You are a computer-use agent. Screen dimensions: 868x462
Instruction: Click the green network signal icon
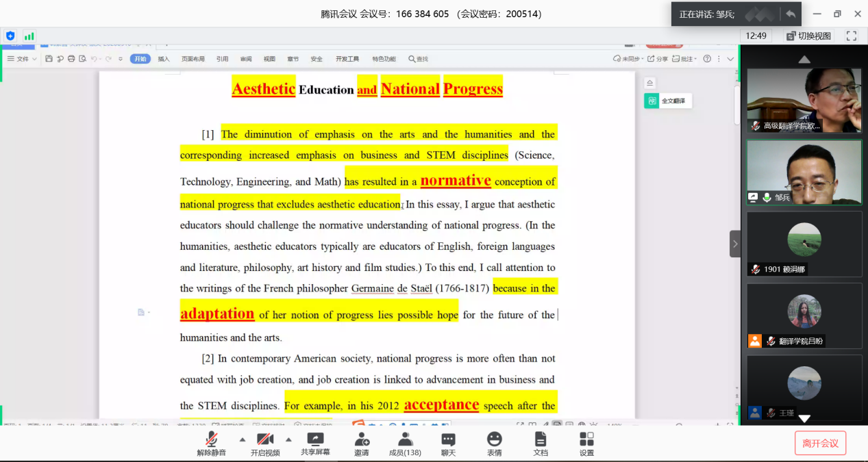tap(29, 36)
